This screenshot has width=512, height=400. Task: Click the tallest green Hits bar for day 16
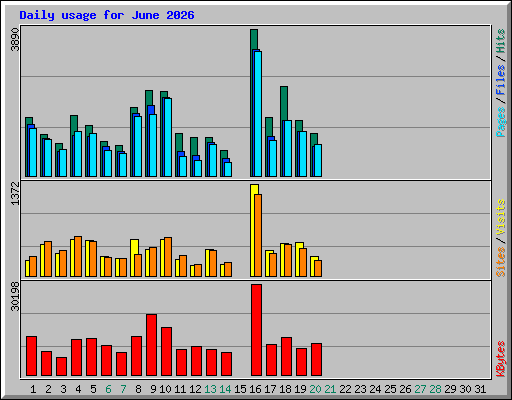click(254, 39)
